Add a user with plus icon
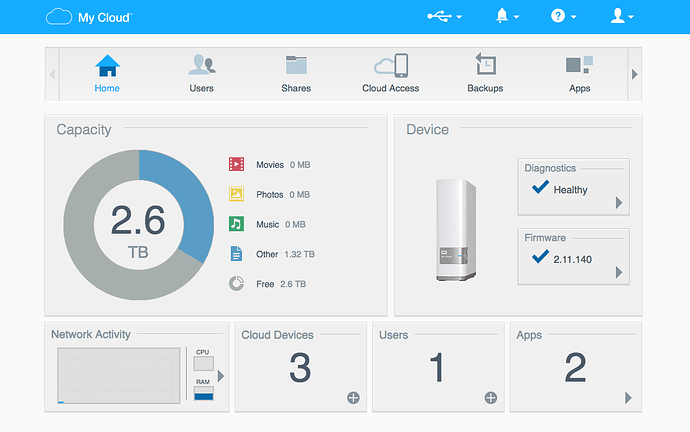Screen dimensions: 690x432 tap(491, 398)
